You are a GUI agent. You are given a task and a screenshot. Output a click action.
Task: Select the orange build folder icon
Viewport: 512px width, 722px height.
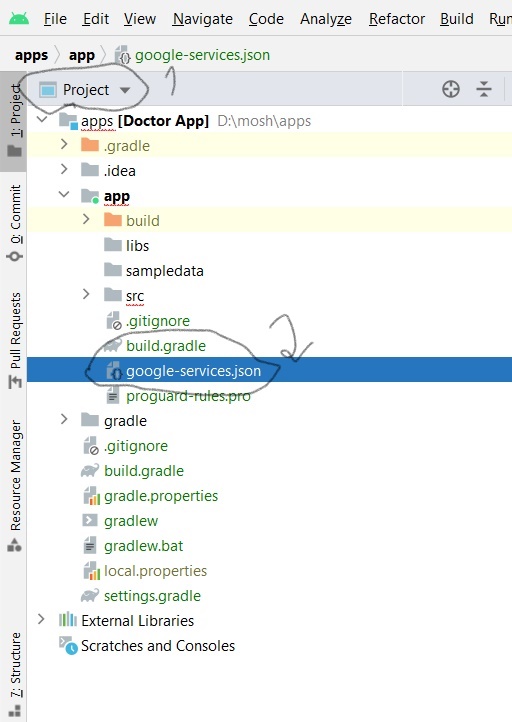click(112, 221)
